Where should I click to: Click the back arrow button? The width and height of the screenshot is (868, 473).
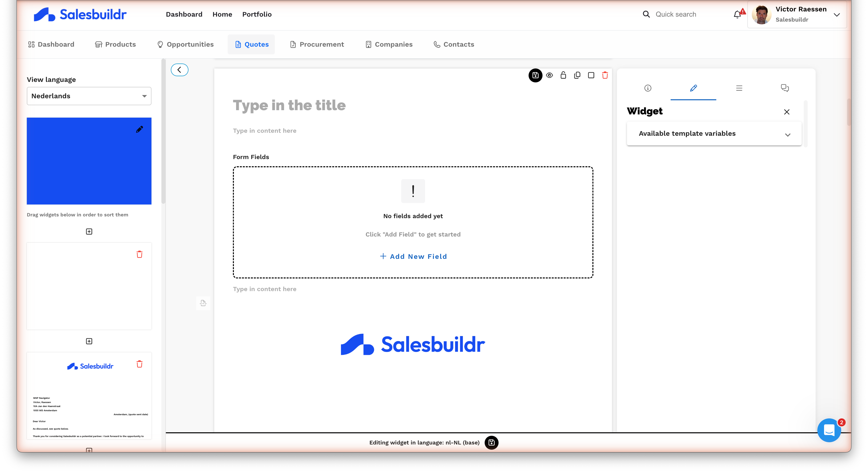point(180,70)
